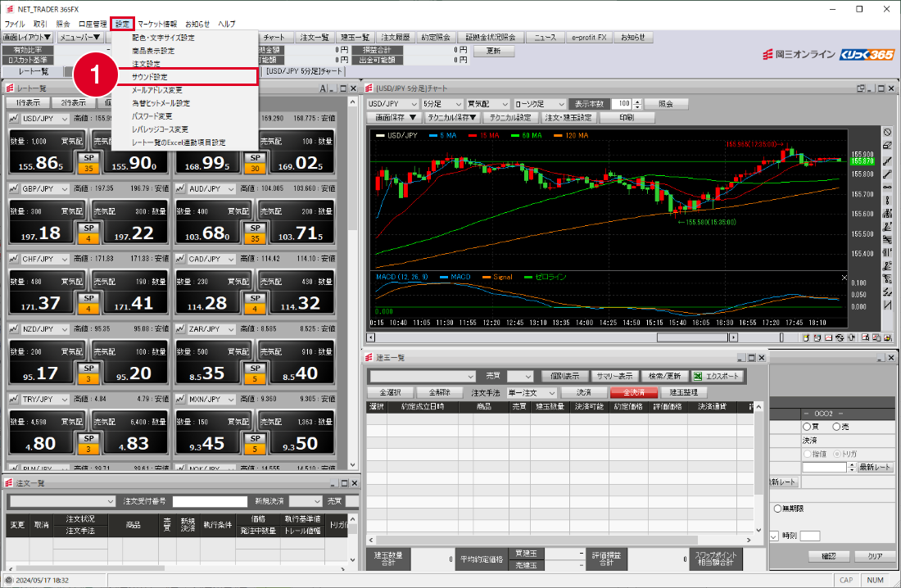The width and height of the screenshot is (901, 588).
Task: Click the SP 35 button under USD/JPY
Action: click(88, 163)
